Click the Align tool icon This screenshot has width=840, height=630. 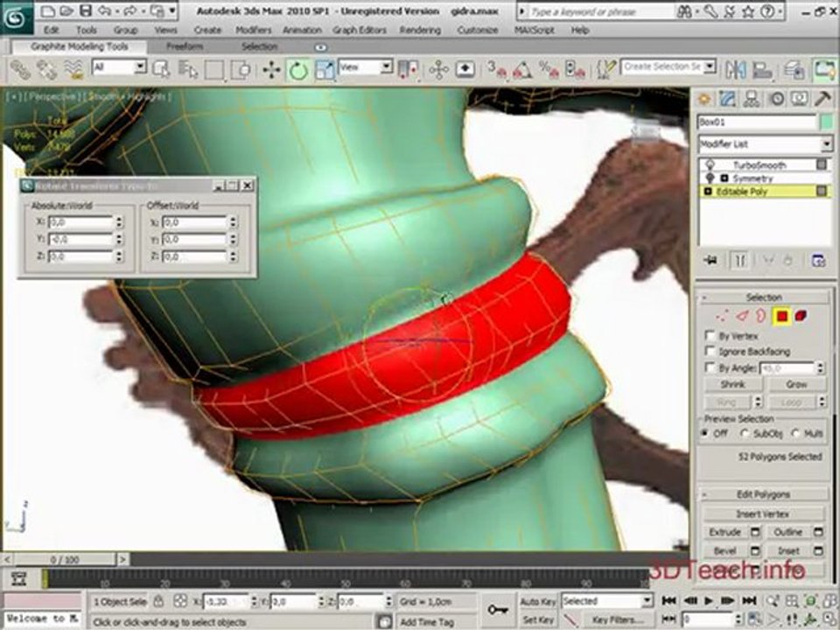pyautogui.click(x=762, y=70)
